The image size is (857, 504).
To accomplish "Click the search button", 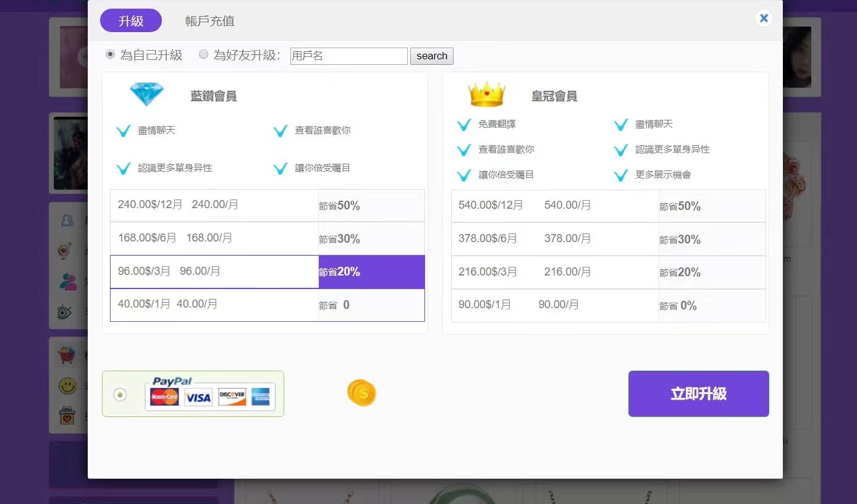I will [x=432, y=56].
